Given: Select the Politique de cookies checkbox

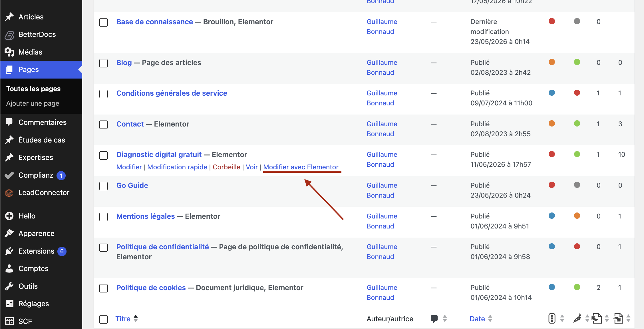Looking at the screenshot, I should click(103, 288).
